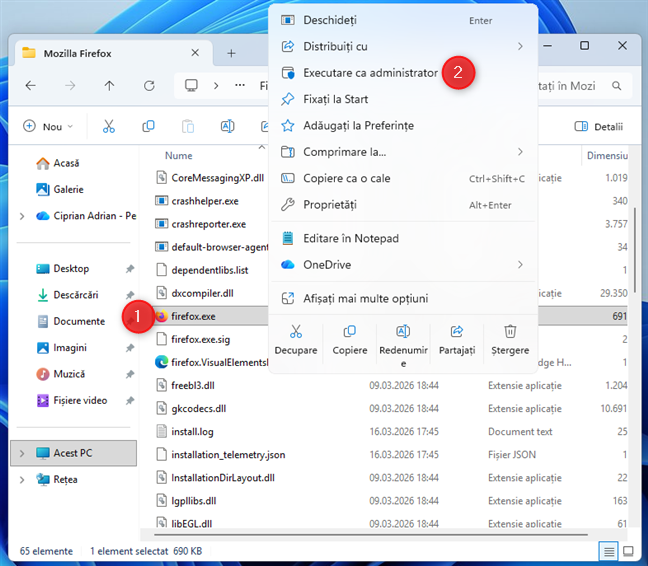Screen dimensions: 648x566
Task: Open the address bar ellipsis overflow
Action: pyautogui.click(x=240, y=86)
